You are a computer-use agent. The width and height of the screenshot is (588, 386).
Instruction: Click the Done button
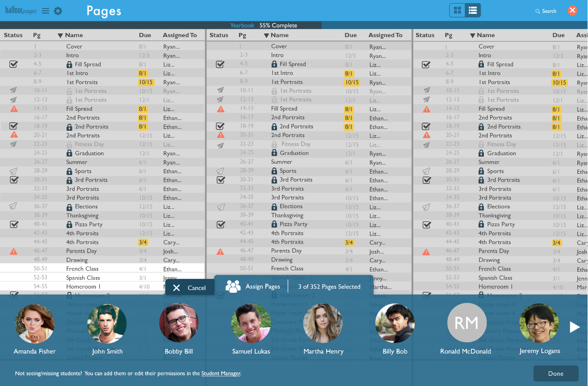[555, 374]
